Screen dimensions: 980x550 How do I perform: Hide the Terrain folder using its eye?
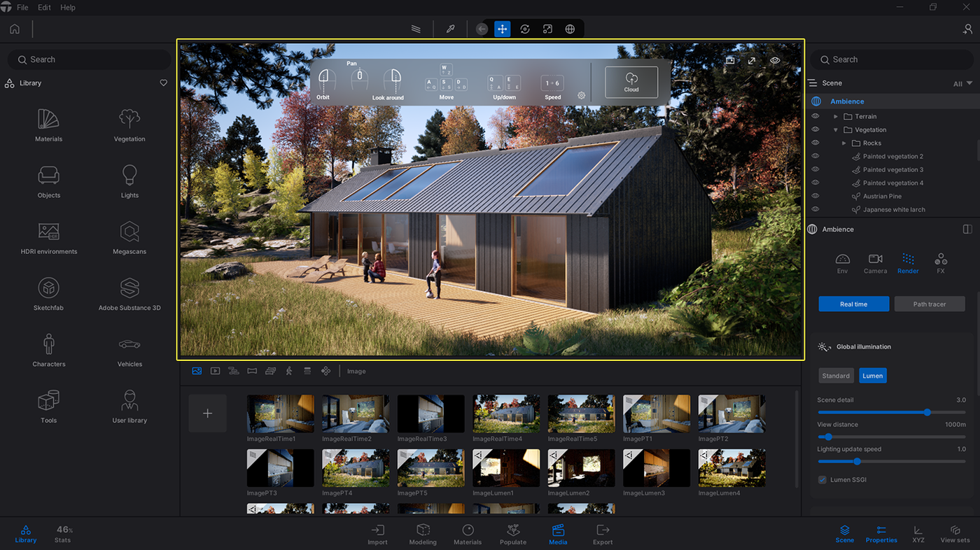click(x=815, y=116)
